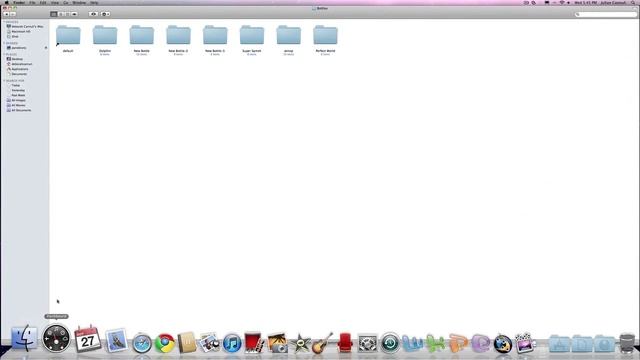Launch Microsoft Word from the Dock
The width and height of the screenshot is (640, 360).
[x=412, y=343]
